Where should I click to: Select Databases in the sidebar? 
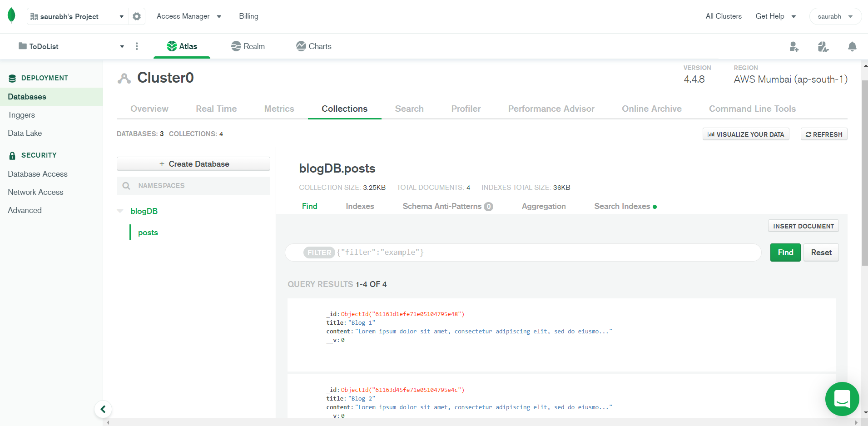(51, 97)
